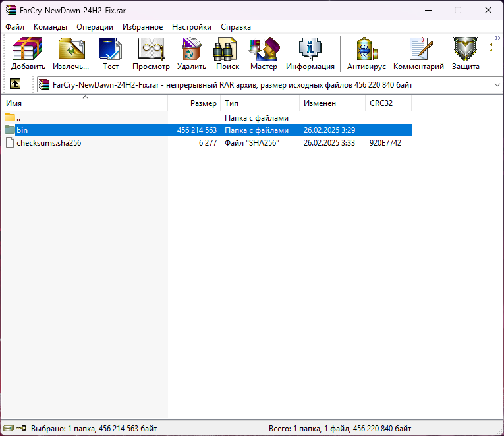The width and height of the screenshot is (504, 436).
Task: Minimize the WinRAR window
Action: (428, 10)
